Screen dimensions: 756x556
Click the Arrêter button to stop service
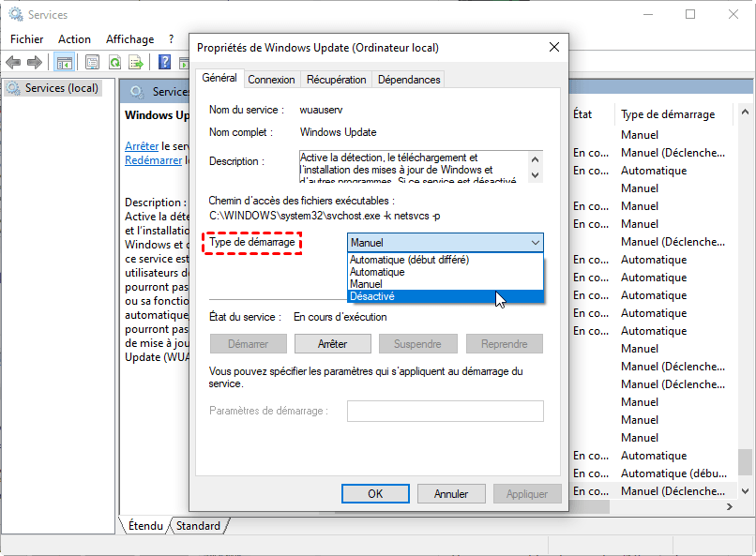tap(333, 343)
